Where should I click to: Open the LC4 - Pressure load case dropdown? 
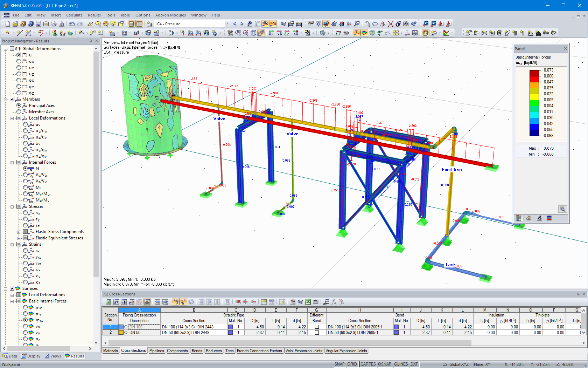(x=227, y=23)
